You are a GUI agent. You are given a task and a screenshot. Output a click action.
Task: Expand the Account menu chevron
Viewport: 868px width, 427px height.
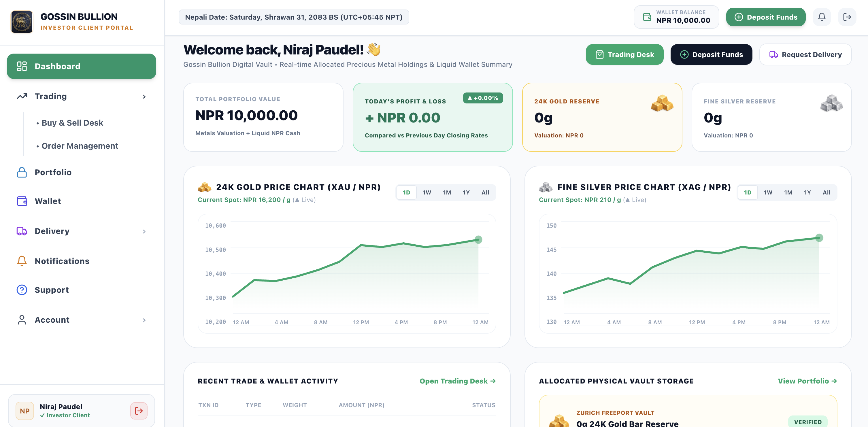click(144, 320)
